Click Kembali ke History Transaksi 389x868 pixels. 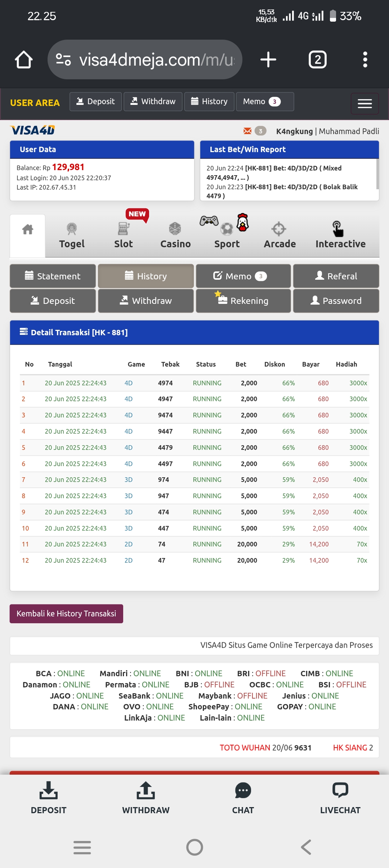(x=66, y=614)
